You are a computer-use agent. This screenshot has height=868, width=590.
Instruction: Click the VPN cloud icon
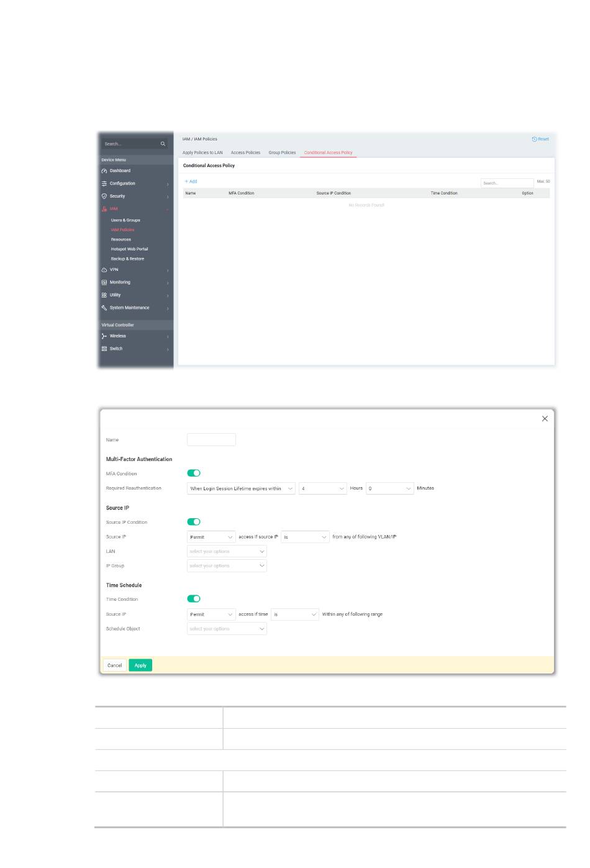coord(104,270)
